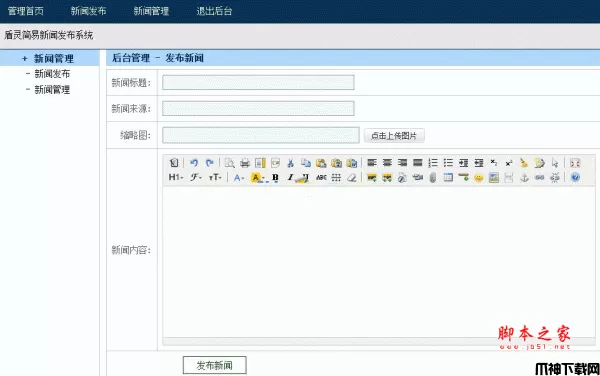Open 新闻发布 in the top navigation bar
600x376 pixels.
tap(88, 11)
